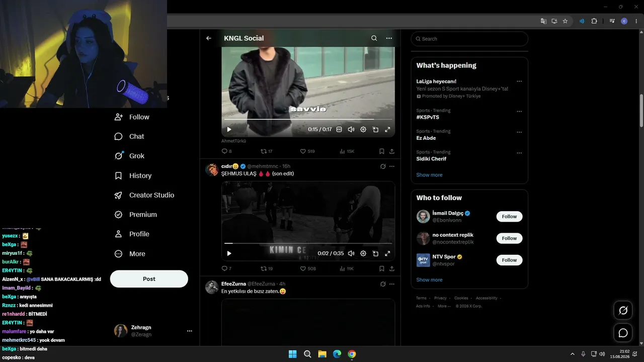Bookmark this page with the star icon
The height and width of the screenshot is (362, 644).
tap(565, 21)
